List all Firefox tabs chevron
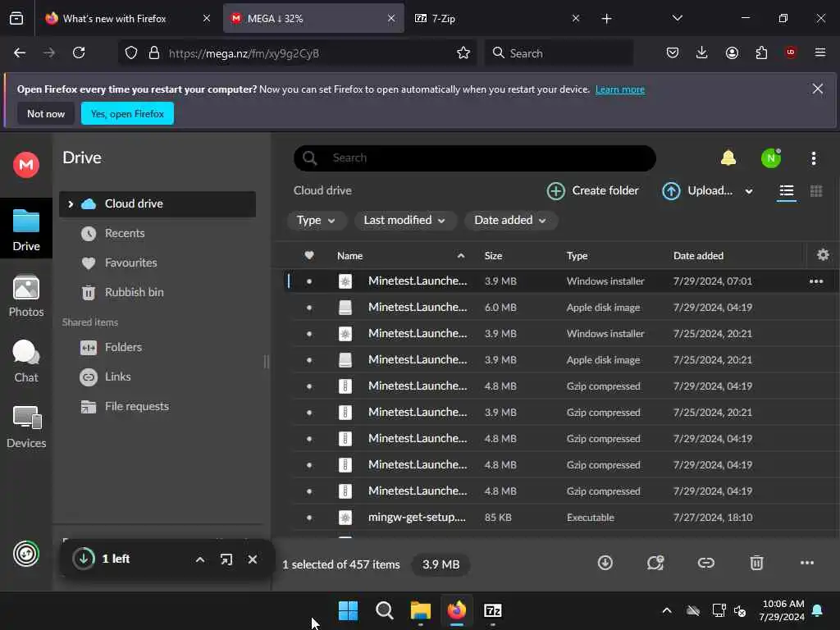 677,18
